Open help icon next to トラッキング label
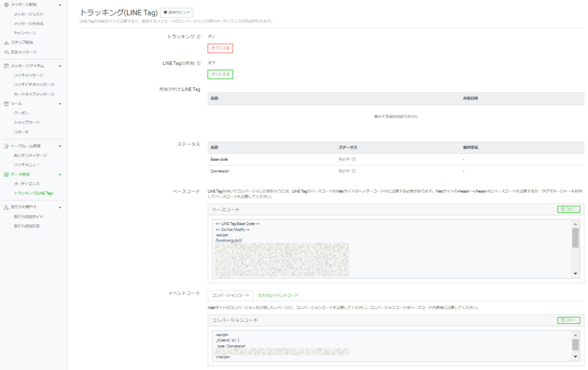 (199, 37)
